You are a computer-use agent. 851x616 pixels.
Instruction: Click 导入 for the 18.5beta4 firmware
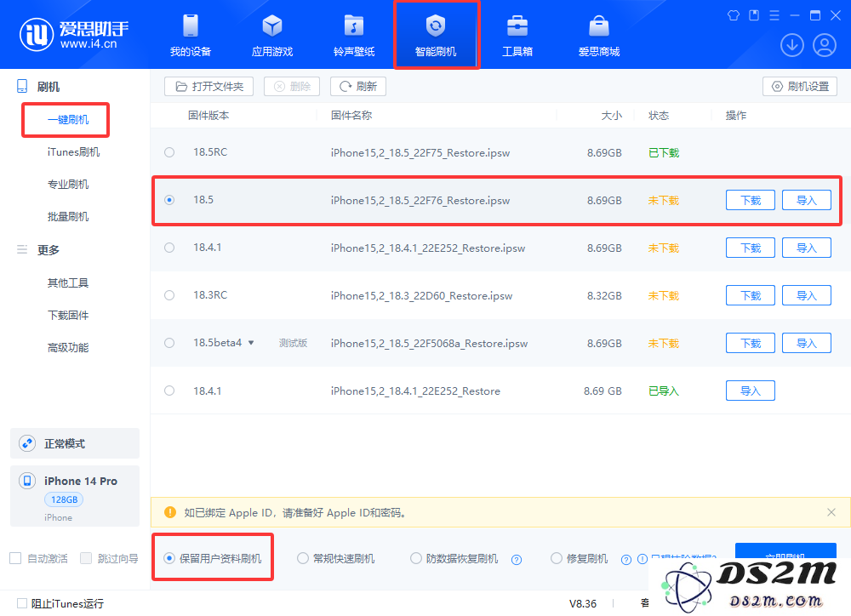[x=807, y=343]
